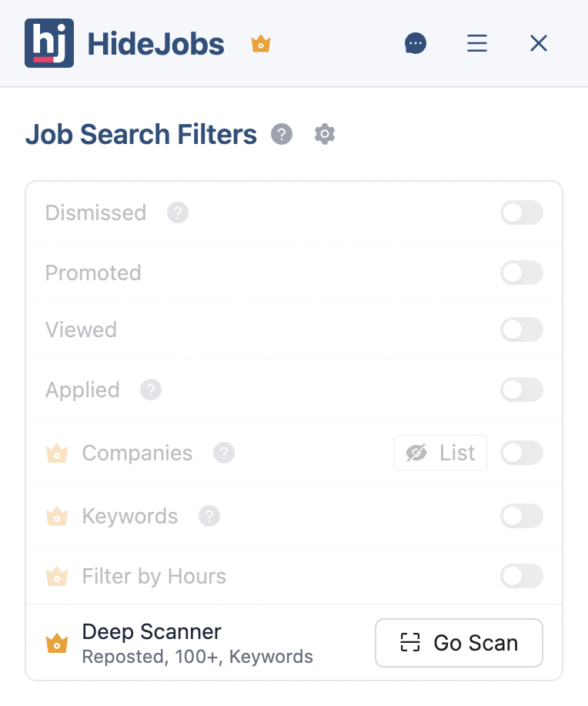Open the feedback chat bubble icon
The width and height of the screenshot is (588, 706).
[x=416, y=43]
